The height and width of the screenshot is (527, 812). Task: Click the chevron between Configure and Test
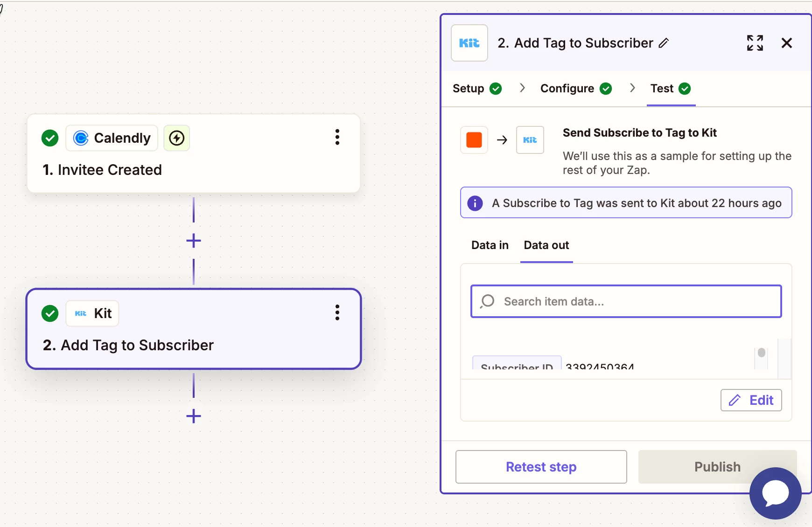coord(632,88)
